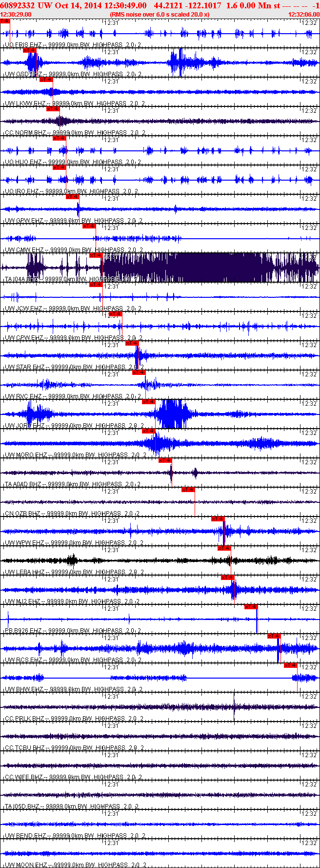The image size is (320, 868).
Task: Select the UO HUO EHZ station label
Action: coord(23,162)
